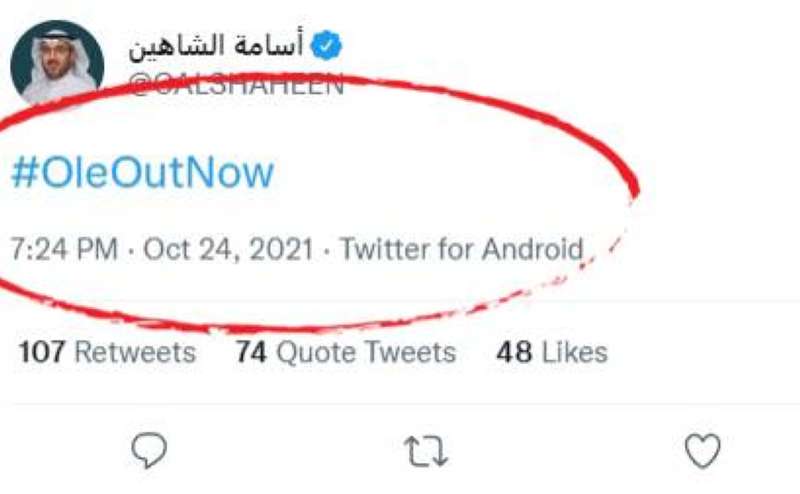800x494 pixels.
Task: Click the words Quote Tweets in stats
Action: pos(365,352)
